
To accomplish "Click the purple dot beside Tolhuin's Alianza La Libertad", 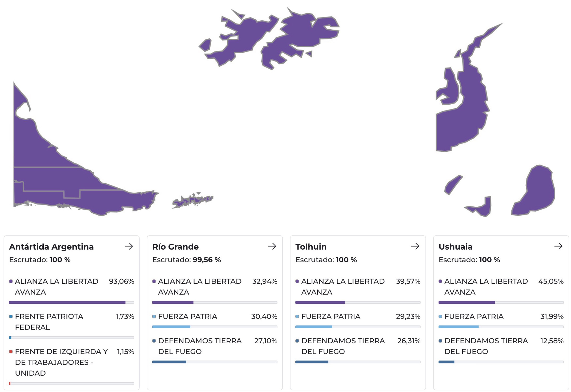I will pyautogui.click(x=297, y=281).
